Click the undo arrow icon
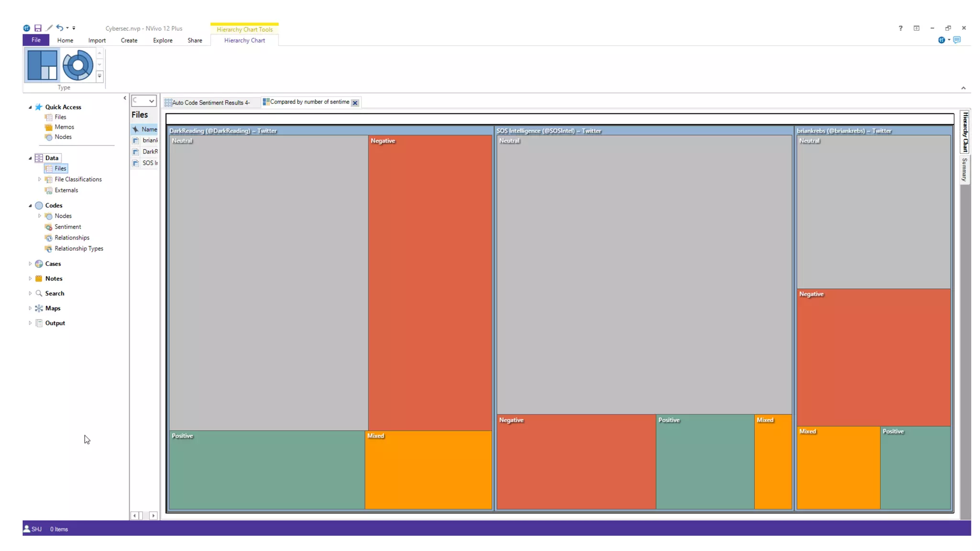980x551 pixels. click(59, 28)
